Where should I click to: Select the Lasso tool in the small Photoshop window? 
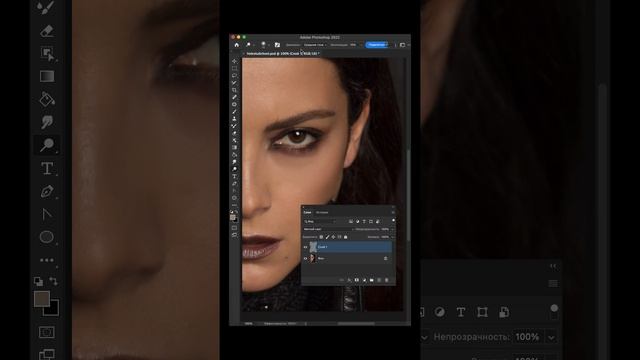tap(234, 76)
